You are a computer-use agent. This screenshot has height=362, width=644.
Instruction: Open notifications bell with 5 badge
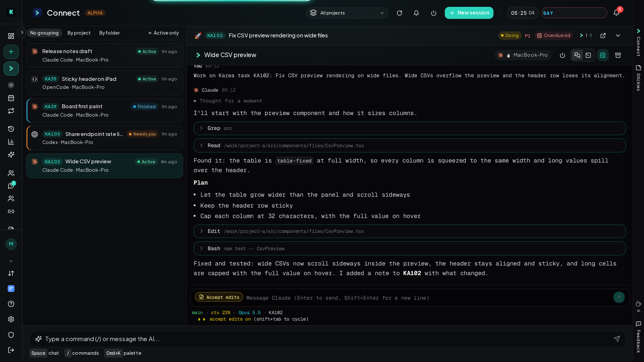(x=617, y=12)
